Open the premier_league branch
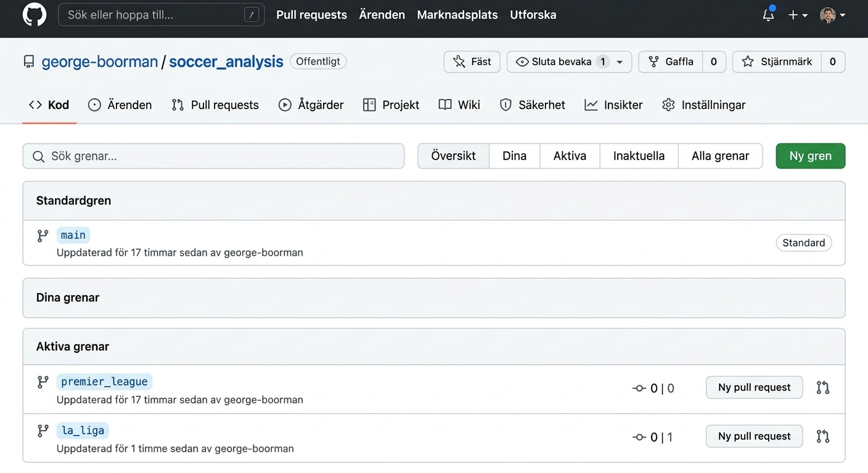 (x=104, y=381)
